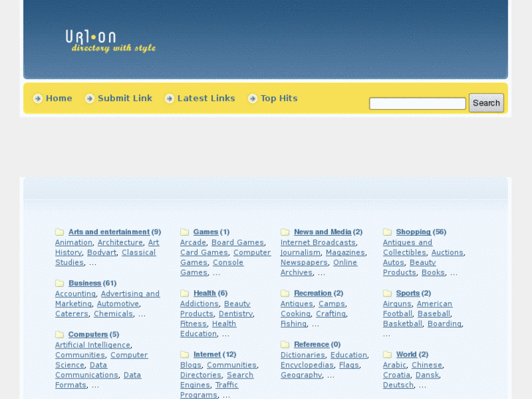Open the Business category
The width and height of the screenshot is (532, 399).
[x=85, y=283]
